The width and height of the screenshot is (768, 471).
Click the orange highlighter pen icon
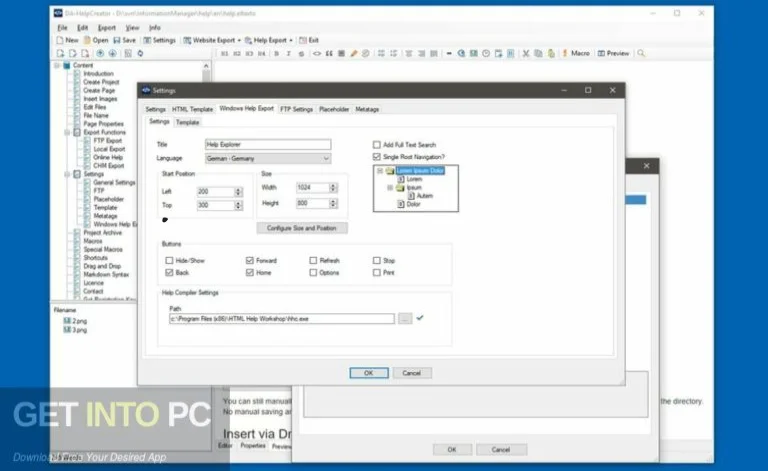[354, 53]
